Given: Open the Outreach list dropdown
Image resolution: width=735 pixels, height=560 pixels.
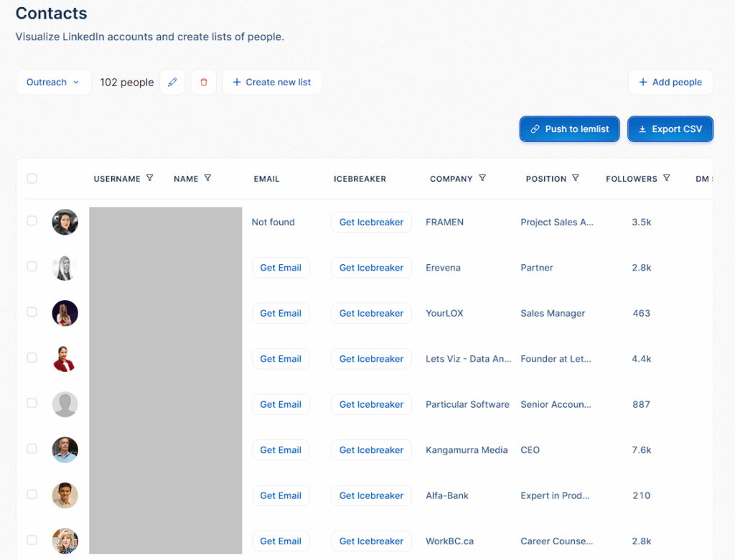Looking at the screenshot, I should click(53, 83).
